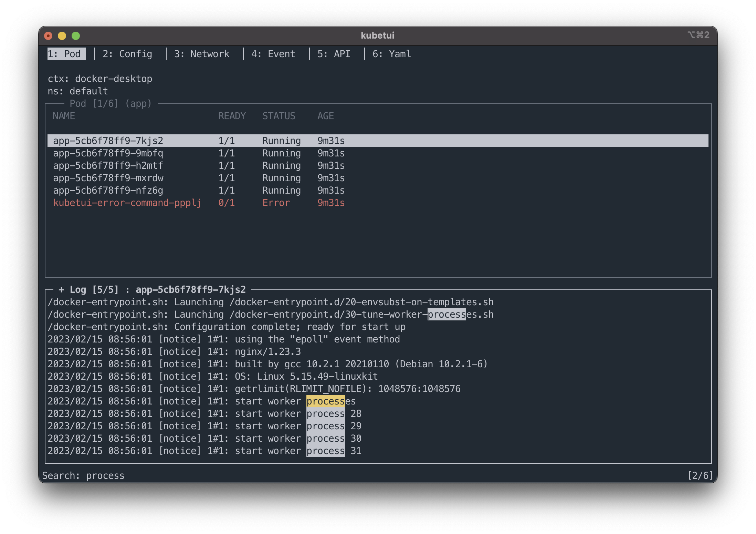Open the Yaml tab
Screen dimensions: 756x534
[392, 54]
